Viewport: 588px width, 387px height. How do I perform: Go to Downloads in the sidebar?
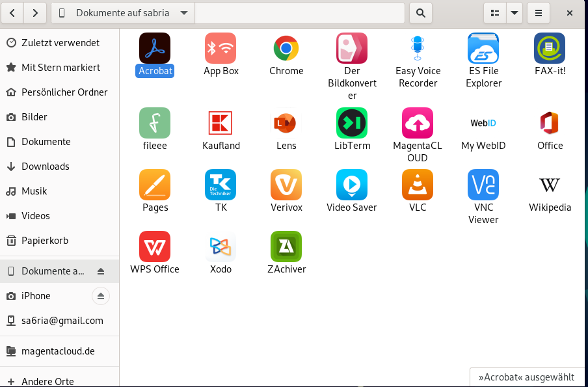[x=45, y=167]
